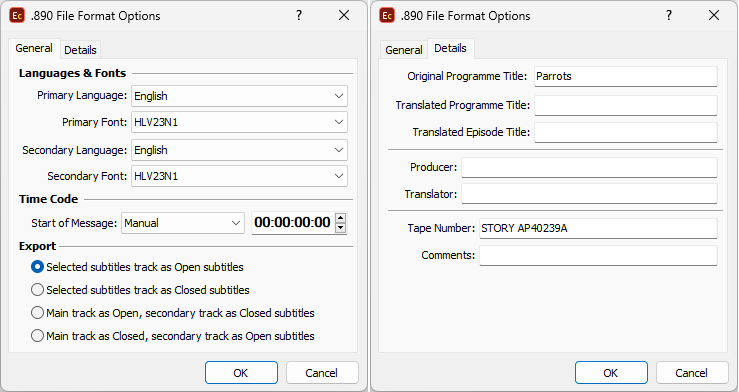Click Cancel in the left dialog
The image size is (739, 392).
(322, 373)
